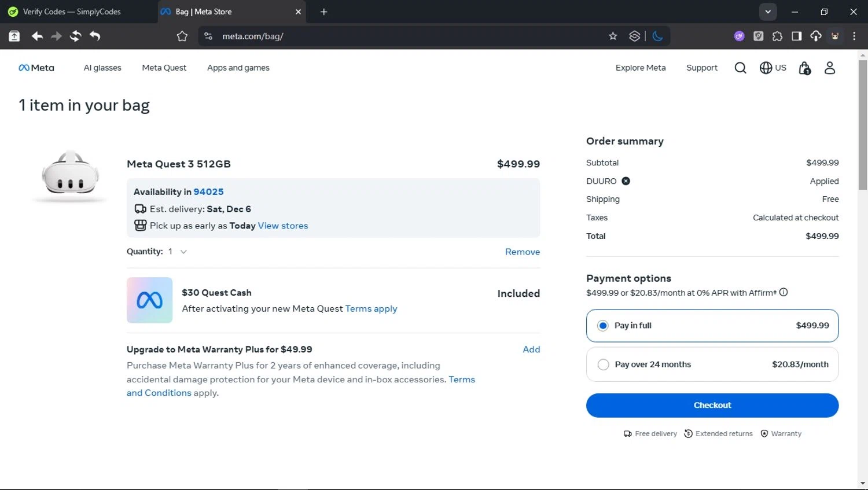Click the purple extension icon

coord(739,36)
